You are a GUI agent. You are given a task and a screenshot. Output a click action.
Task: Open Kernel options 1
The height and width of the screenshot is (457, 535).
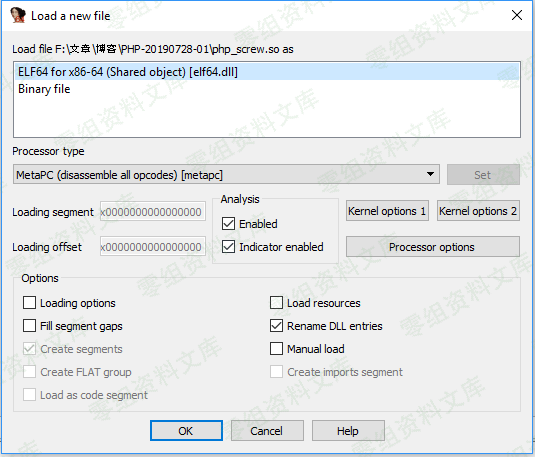[x=387, y=211]
